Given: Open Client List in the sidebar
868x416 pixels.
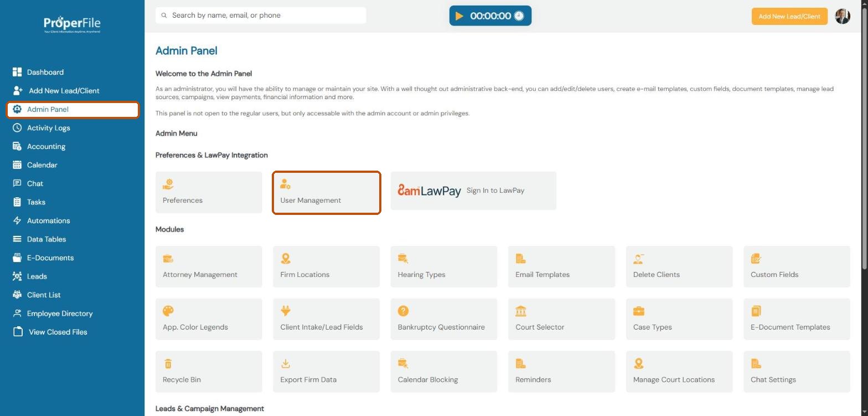Looking at the screenshot, I should (x=73, y=295).
